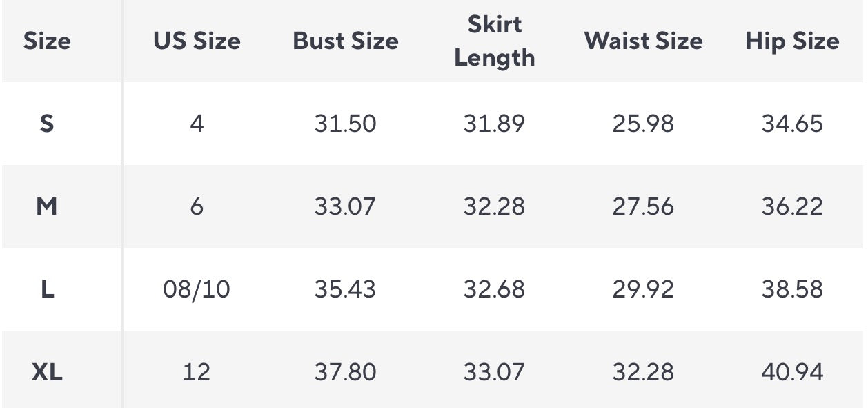Select the Bust Size header
Image resolution: width=868 pixels, height=408 pixels.
[x=345, y=41]
